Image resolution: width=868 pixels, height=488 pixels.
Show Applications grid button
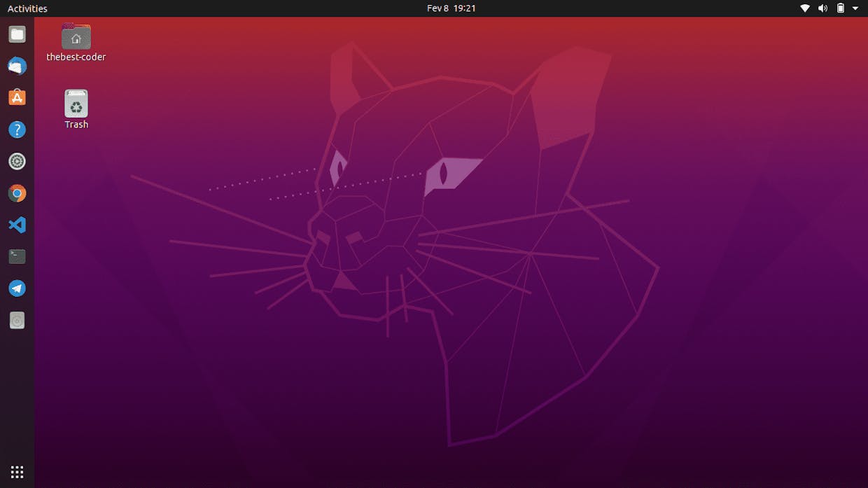[17, 471]
